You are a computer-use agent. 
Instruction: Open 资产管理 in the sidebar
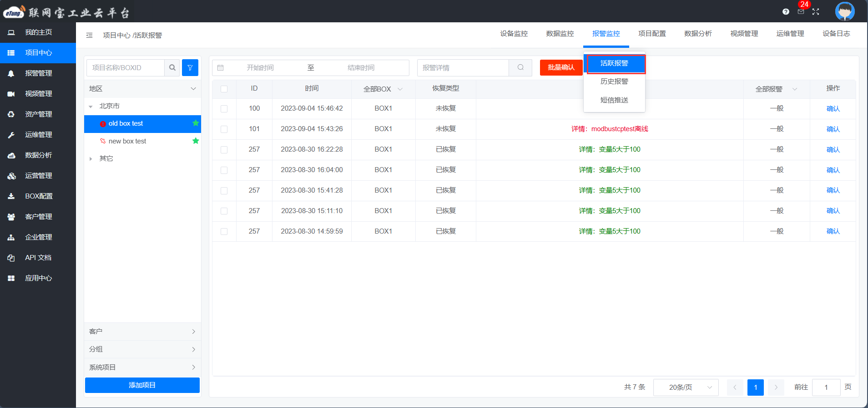click(x=38, y=114)
